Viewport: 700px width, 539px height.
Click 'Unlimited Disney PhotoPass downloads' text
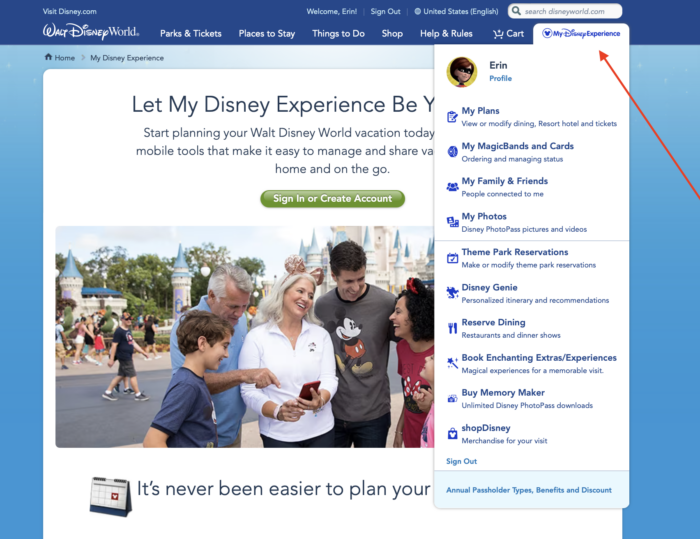click(x=527, y=405)
